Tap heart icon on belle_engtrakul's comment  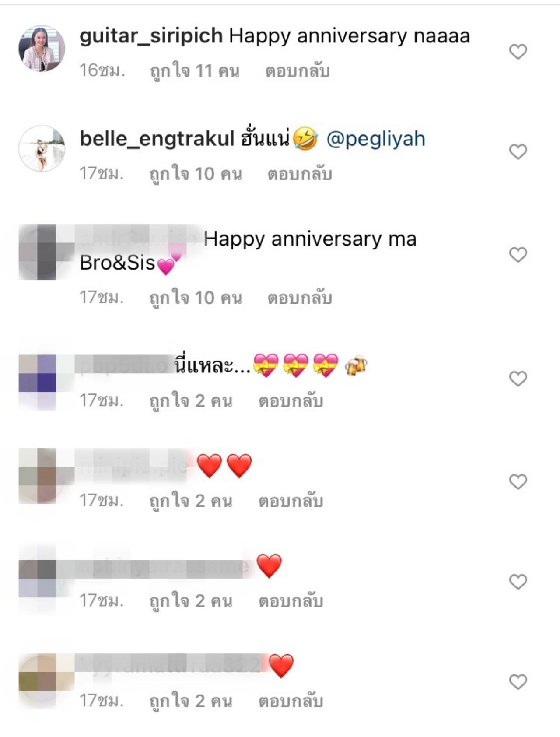pos(518,152)
